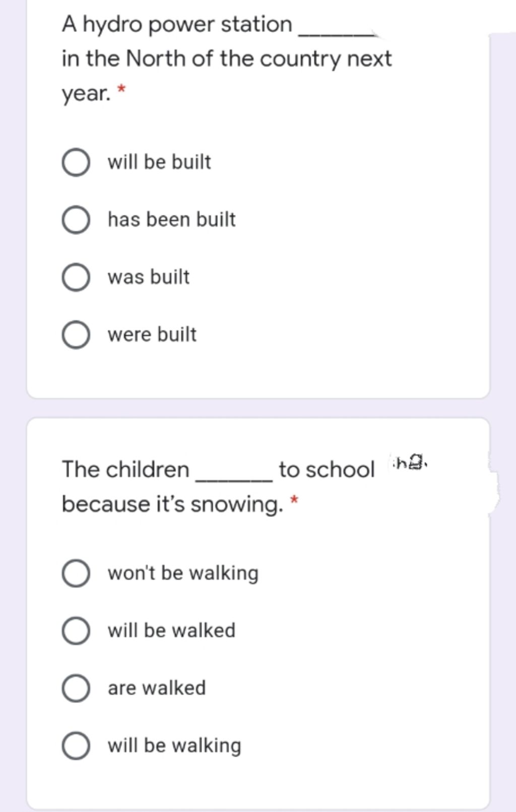Click the 'are walked' label text

coord(157,688)
